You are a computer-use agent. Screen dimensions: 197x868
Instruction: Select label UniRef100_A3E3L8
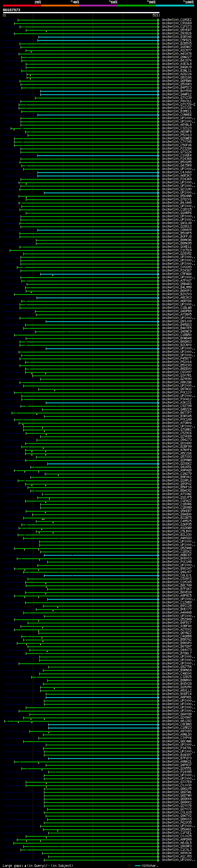coord(177,64)
